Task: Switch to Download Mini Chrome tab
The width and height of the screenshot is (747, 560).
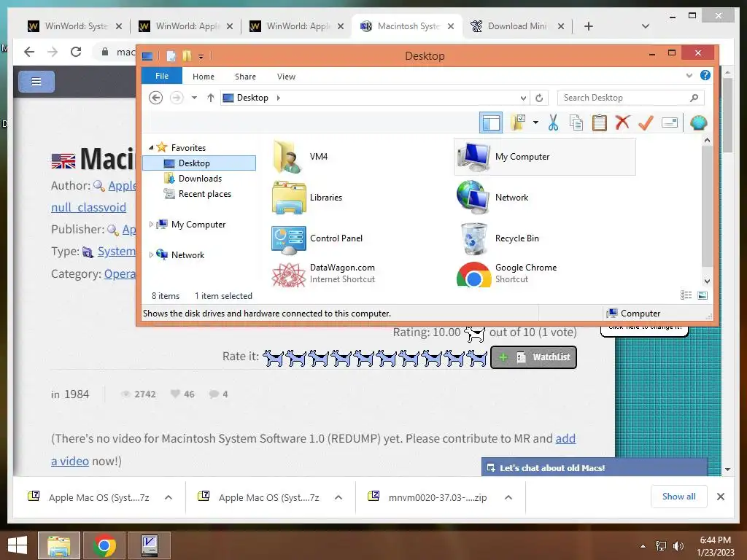Action: 517,26
